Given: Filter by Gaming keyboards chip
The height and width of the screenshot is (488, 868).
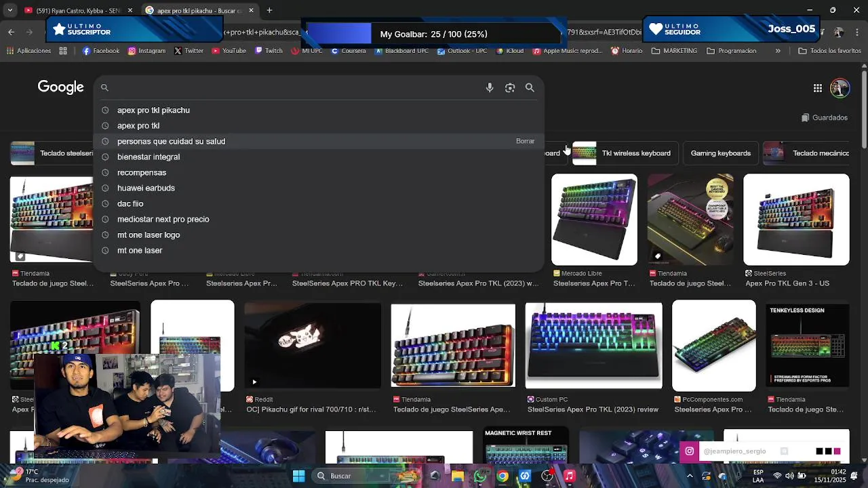Looking at the screenshot, I should click(720, 153).
